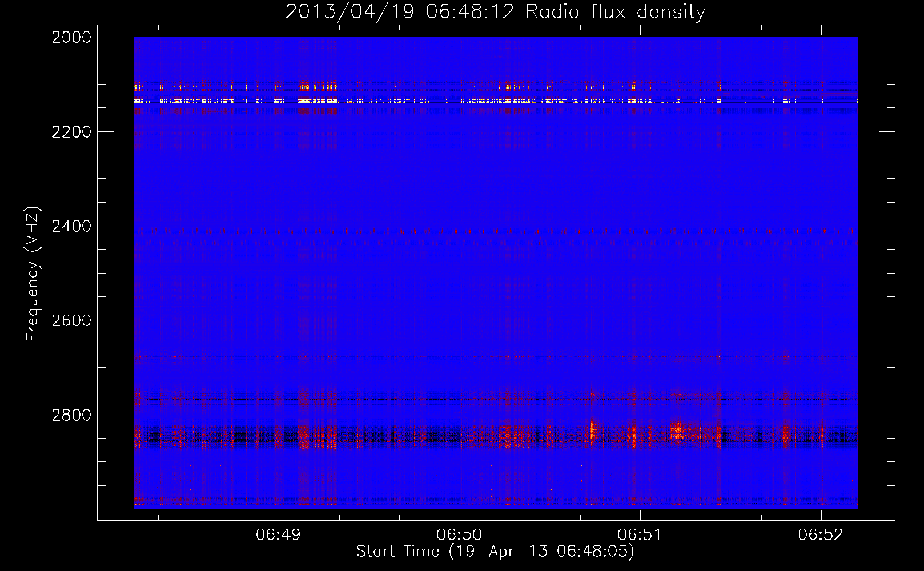Click the 2600 frequency tick label
The width and height of the screenshot is (924, 571).
tap(71, 320)
